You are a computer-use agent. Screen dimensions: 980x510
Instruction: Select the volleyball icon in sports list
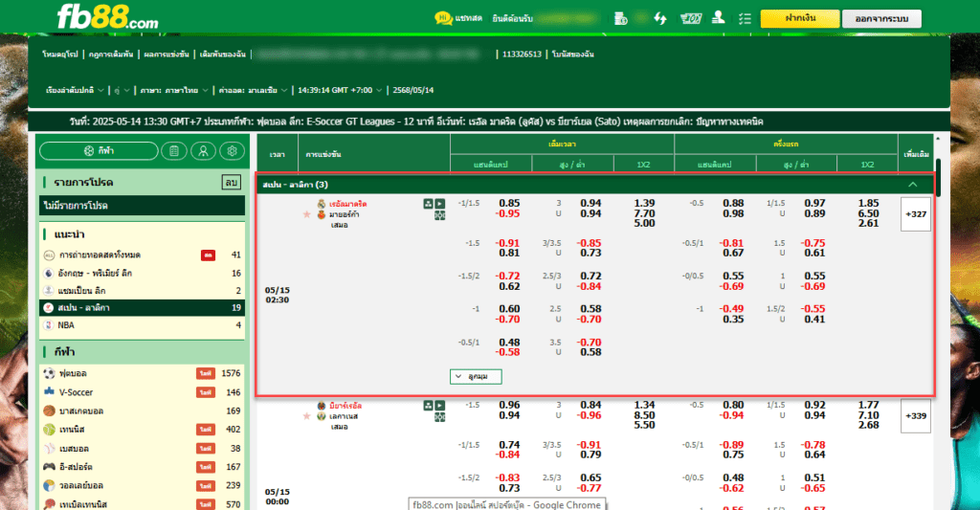[50, 486]
